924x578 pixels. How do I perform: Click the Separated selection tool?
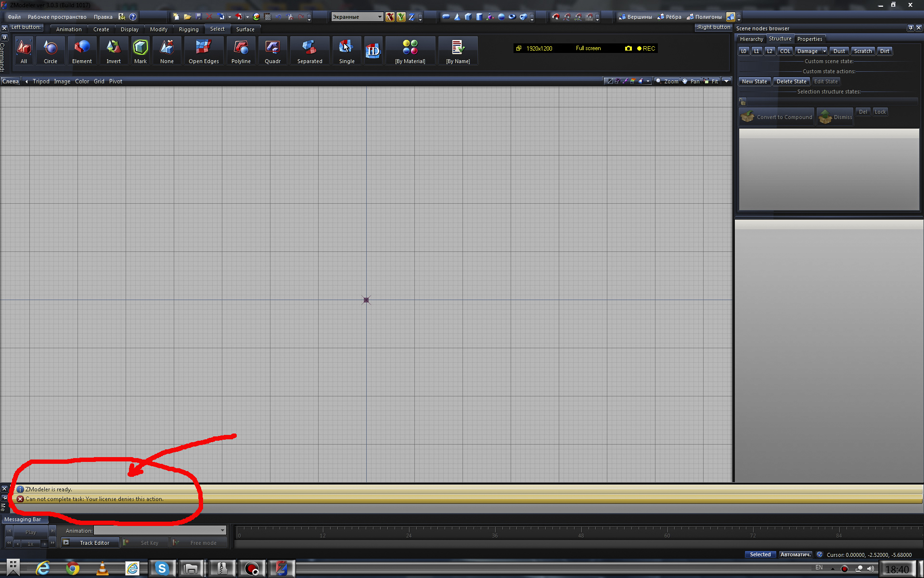tap(309, 51)
